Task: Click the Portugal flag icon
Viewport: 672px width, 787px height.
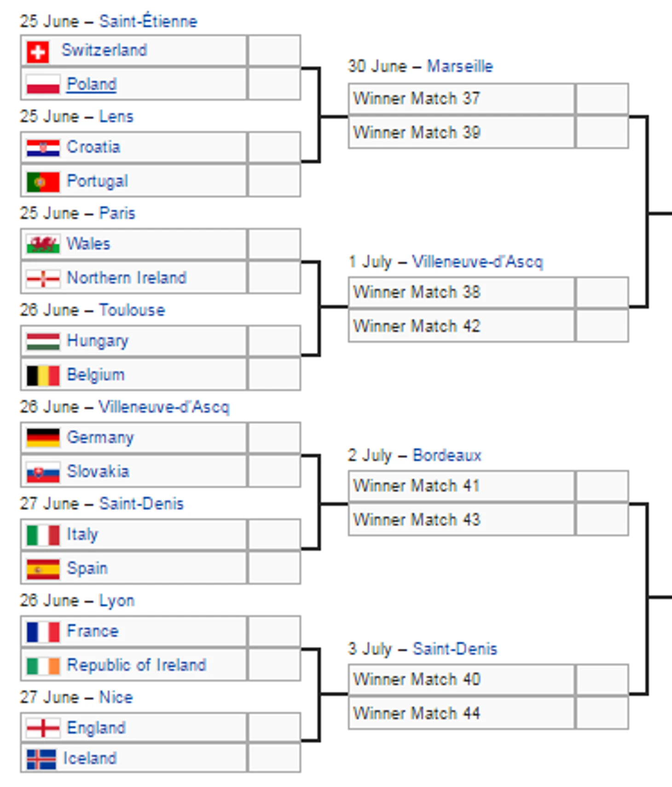Action: point(43,182)
